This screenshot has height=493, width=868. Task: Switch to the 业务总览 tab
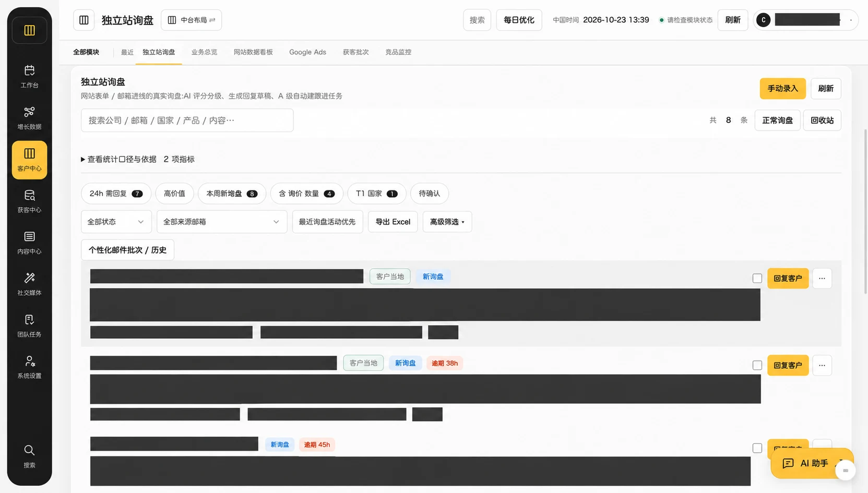204,52
